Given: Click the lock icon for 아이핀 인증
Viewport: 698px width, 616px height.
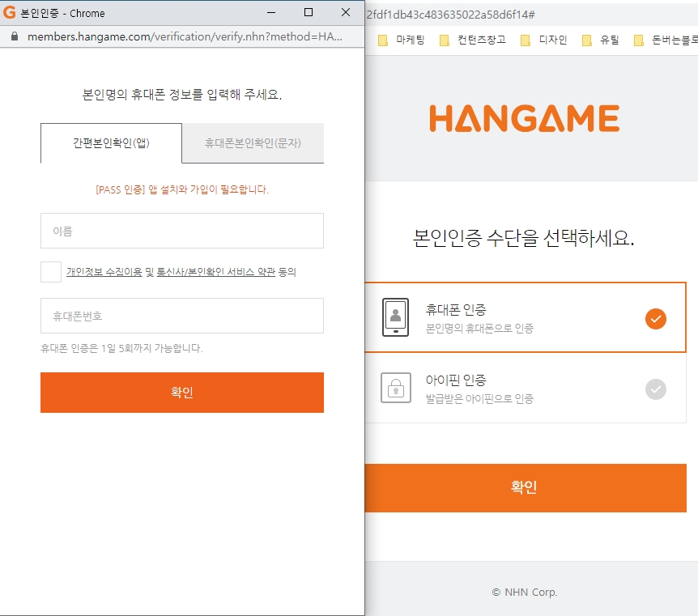Looking at the screenshot, I should 396,388.
